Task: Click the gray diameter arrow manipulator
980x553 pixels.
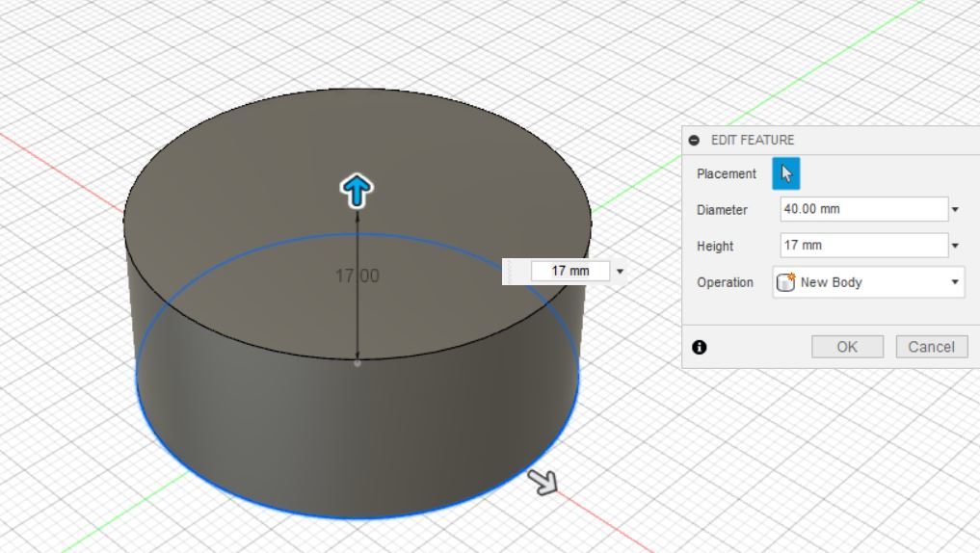Action: 542,482
